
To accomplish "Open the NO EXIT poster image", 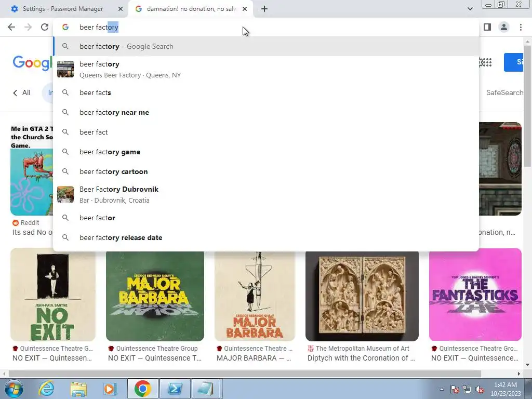I will [53, 295].
